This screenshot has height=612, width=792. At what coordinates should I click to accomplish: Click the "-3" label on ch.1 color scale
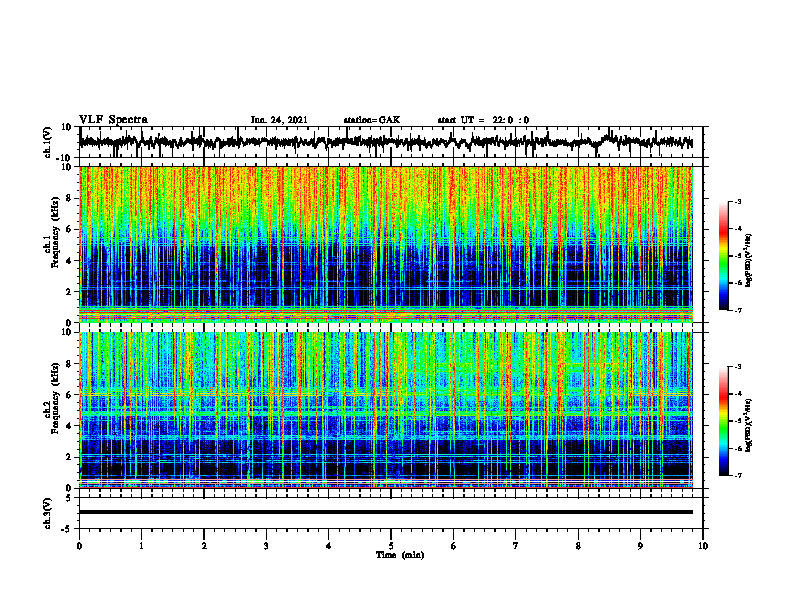738,202
